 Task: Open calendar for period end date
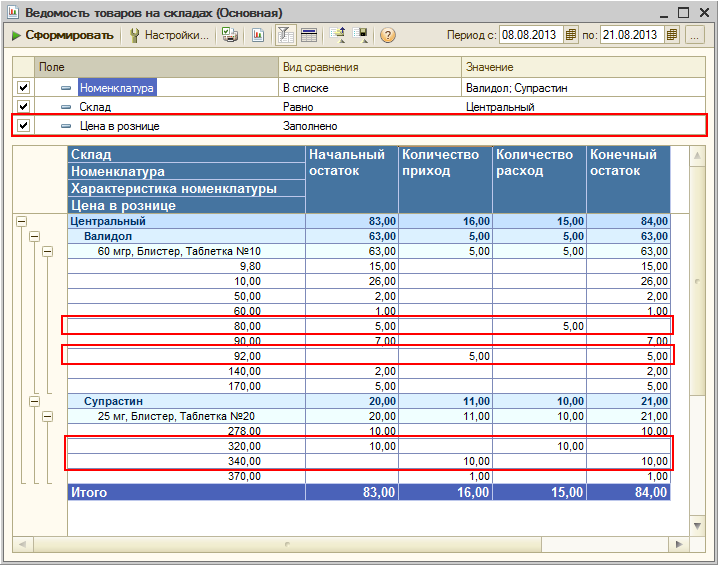coord(669,35)
